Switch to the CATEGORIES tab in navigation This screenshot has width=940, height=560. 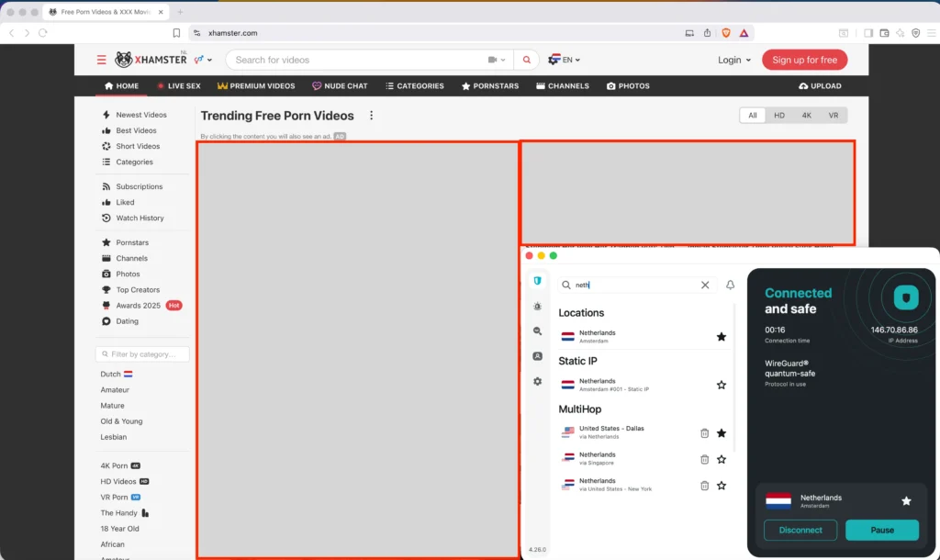[x=415, y=85]
